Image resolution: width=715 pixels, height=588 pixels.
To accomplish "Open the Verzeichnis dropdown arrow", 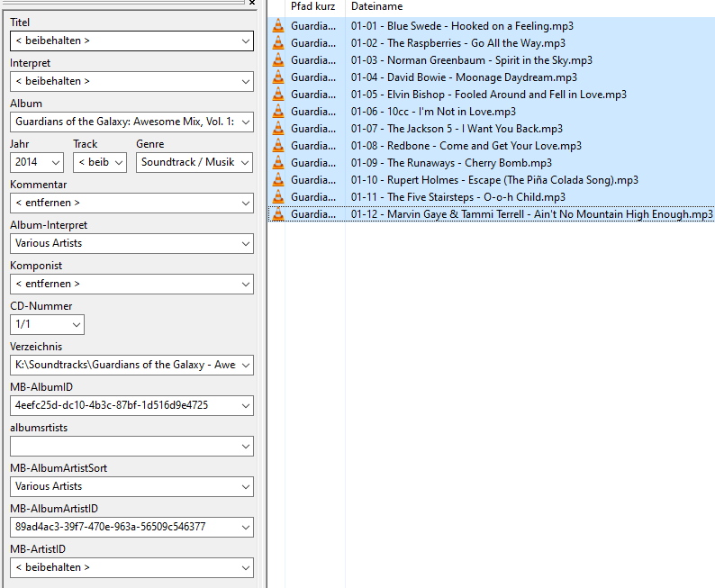I will 245,366.
